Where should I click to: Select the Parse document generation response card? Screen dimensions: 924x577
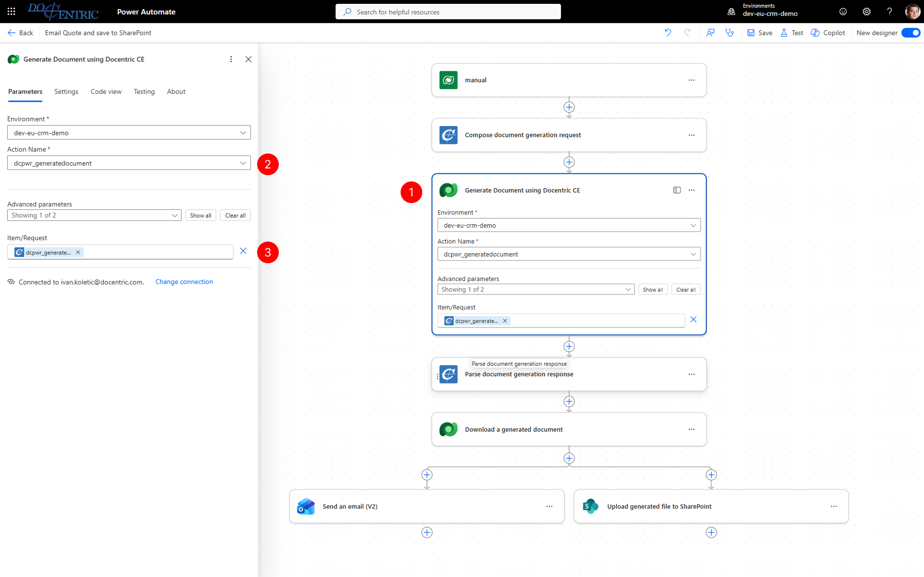click(x=569, y=374)
